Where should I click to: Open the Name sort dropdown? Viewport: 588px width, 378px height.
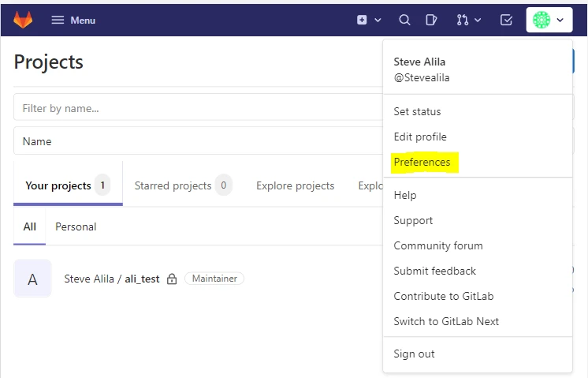(197, 141)
